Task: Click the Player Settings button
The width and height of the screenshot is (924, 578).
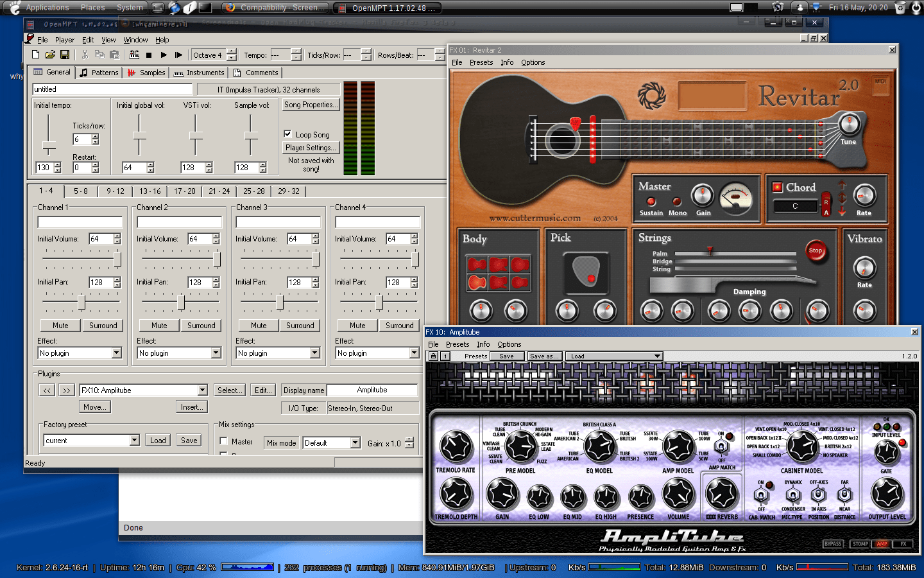Action: pyautogui.click(x=311, y=148)
